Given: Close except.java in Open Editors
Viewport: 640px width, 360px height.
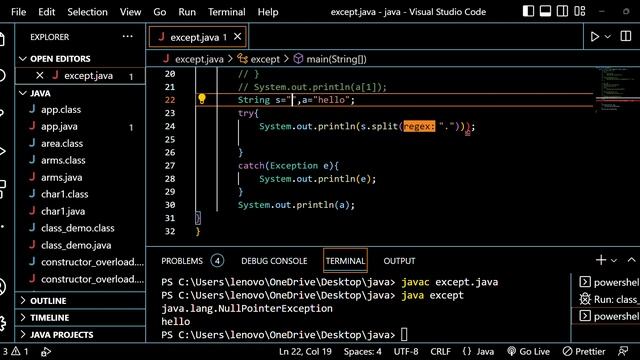Looking at the screenshot, I should (40, 76).
